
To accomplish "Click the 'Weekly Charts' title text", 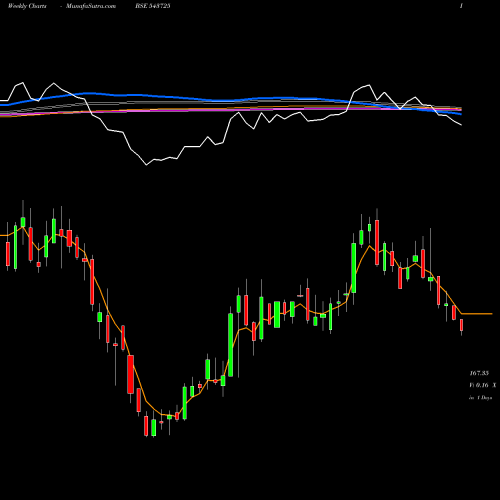I will (x=27, y=6).
